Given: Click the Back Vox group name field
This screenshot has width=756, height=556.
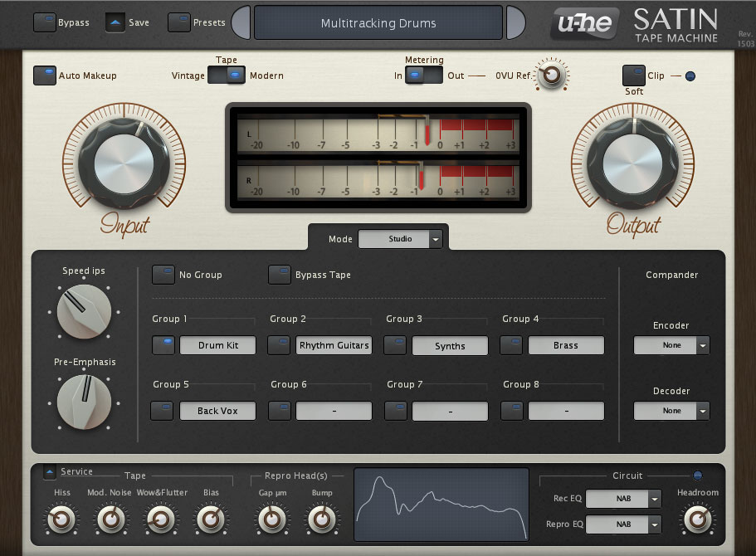Looking at the screenshot, I should [x=217, y=411].
